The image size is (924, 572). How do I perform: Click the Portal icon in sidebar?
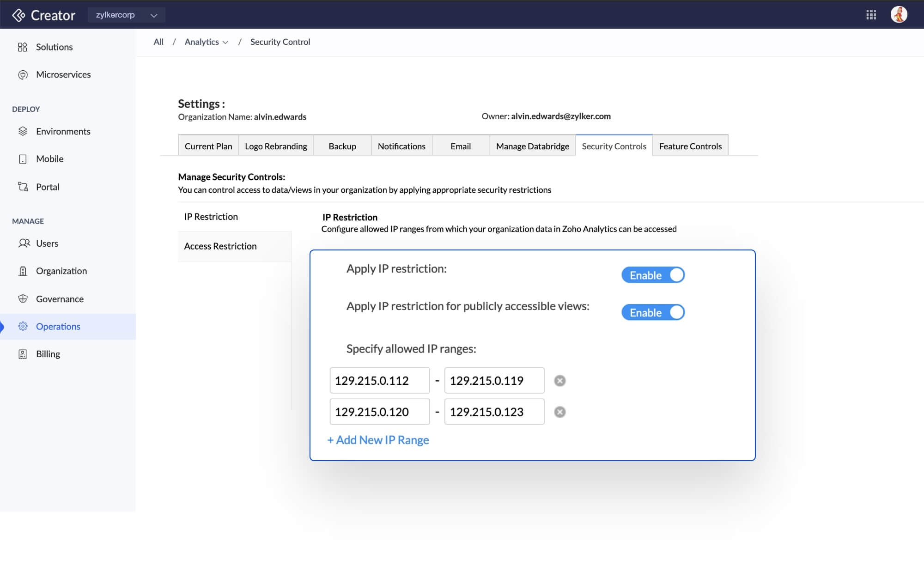23,187
